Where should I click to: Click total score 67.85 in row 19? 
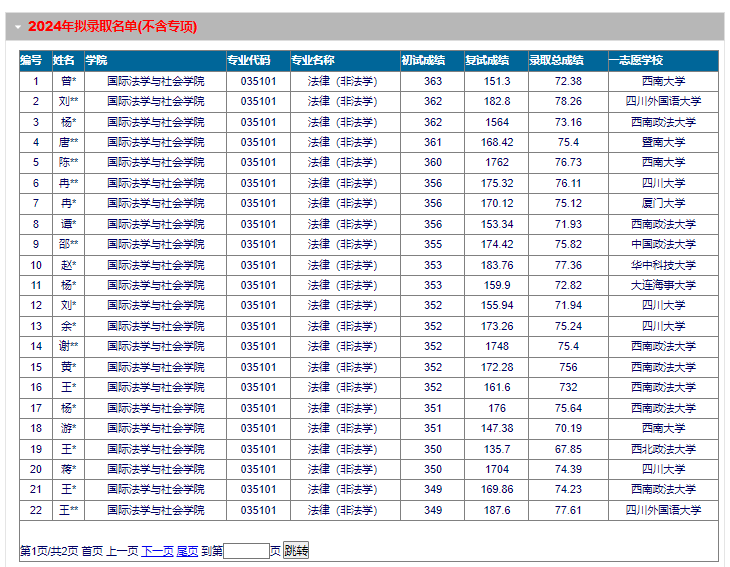[568, 449]
